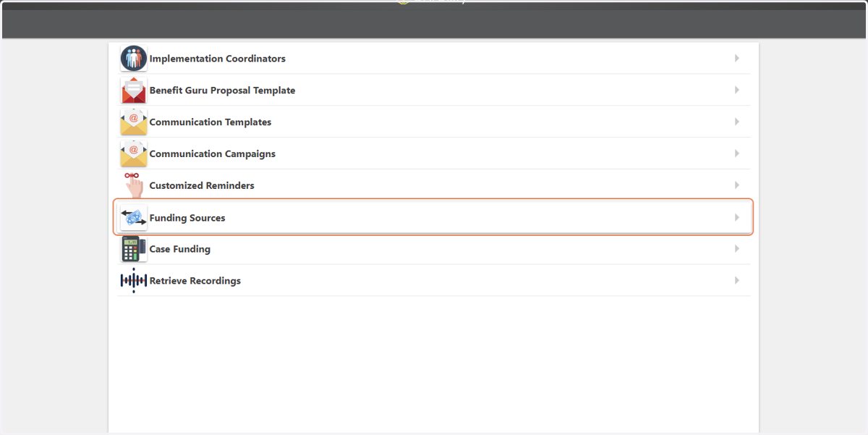Image resolution: width=868 pixels, height=435 pixels.
Task: Open Benefit Guru Proposal Template label
Action: pyautogui.click(x=223, y=90)
